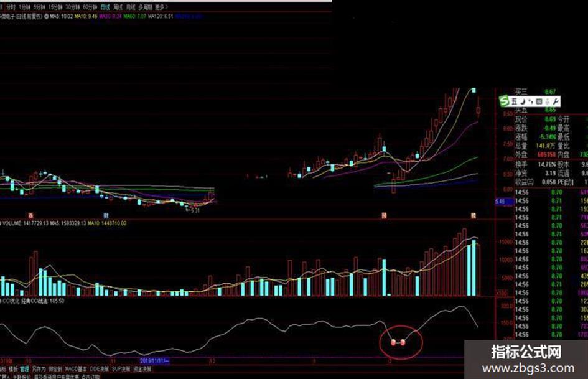Click the 卖三 8.67 order row
The width and height of the screenshot is (588, 379).
pos(536,91)
